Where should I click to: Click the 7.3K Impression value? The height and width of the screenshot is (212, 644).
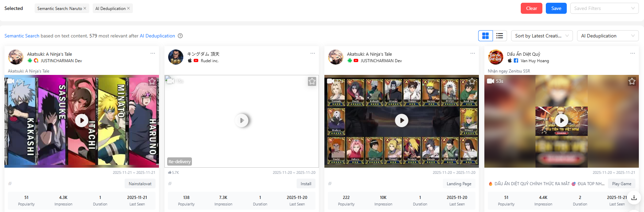pos(223,197)
